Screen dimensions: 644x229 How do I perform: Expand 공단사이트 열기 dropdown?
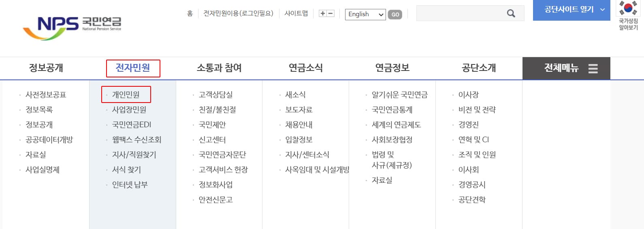point(571,10)
